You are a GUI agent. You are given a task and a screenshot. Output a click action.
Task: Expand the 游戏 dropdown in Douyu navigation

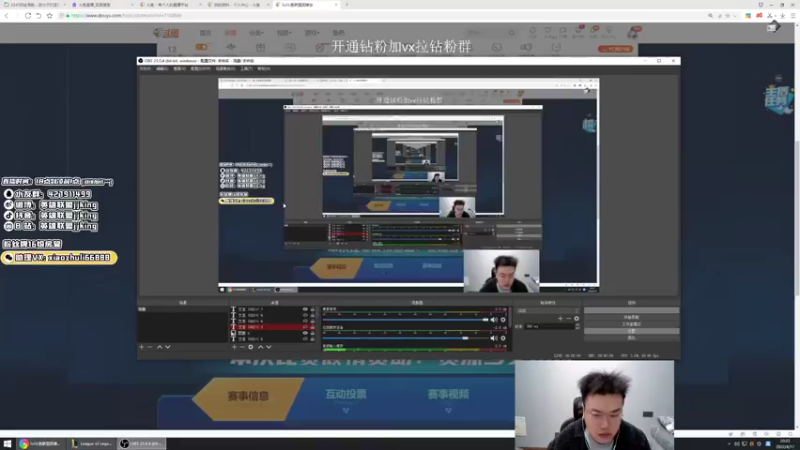point(312,33)
